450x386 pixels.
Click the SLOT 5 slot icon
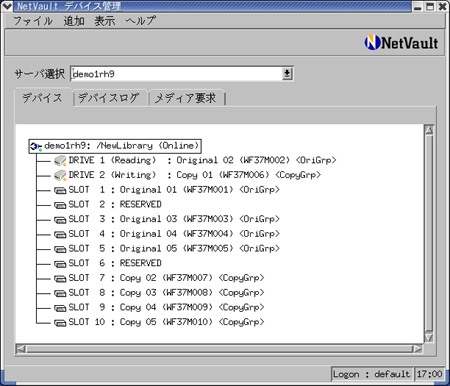(60, 249)
